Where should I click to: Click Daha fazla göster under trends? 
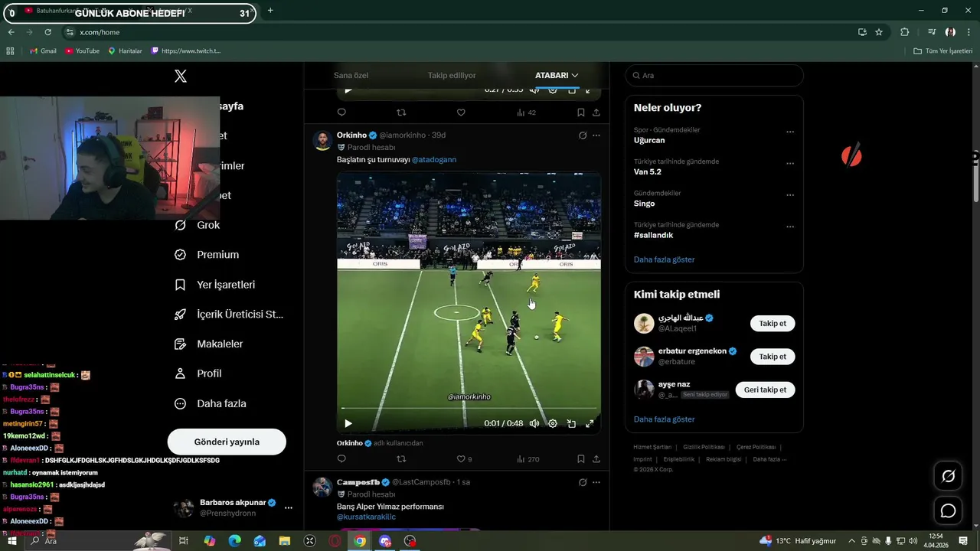coord(664,259)
